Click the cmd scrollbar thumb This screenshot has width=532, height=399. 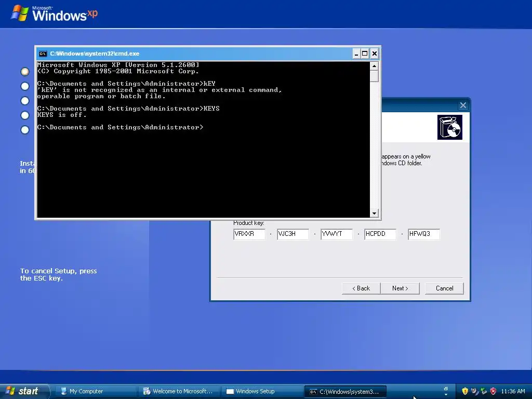pyautogui.click(x=374, y=76)
